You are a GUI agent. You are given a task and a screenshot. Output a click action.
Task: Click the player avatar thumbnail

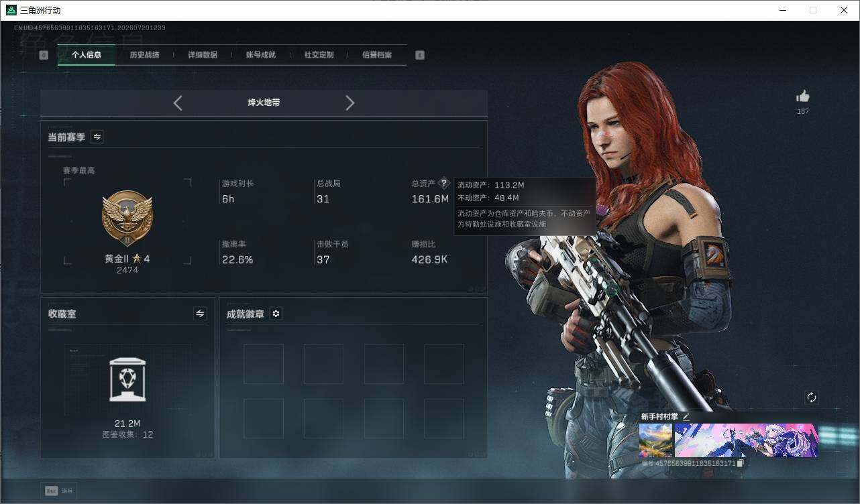pos(655,440)
